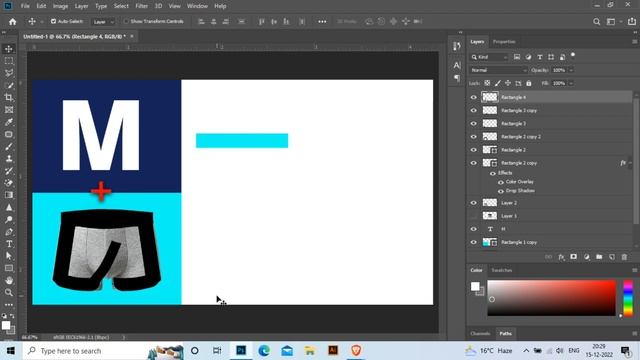Click the Rectangle 3 layer thumbnail
640x360 pixels.
tap(490, 123)
